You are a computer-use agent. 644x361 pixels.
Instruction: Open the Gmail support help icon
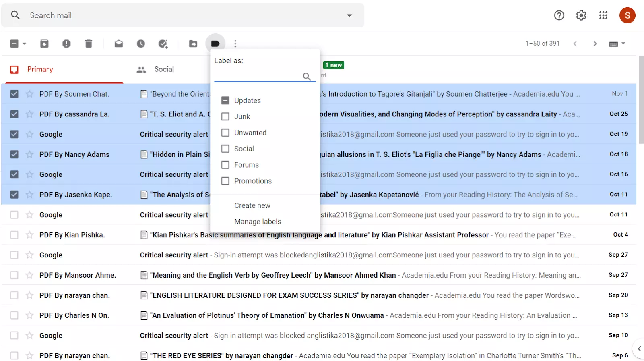point(559,15)
